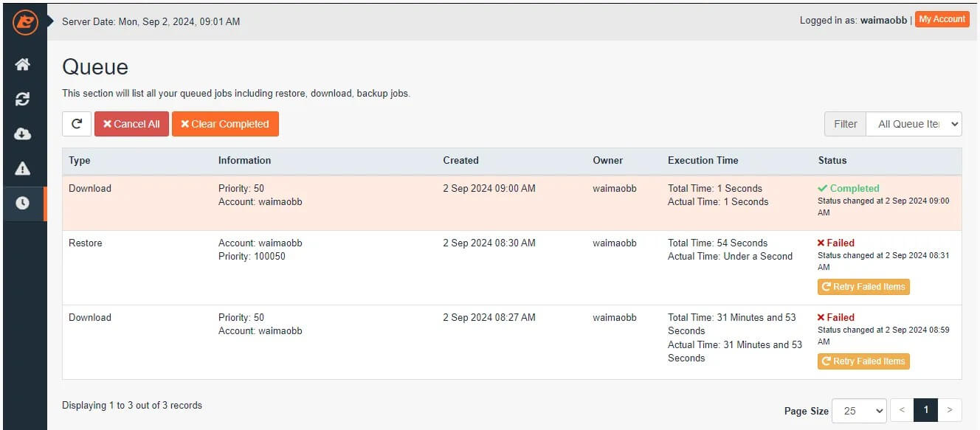Retry Failed Items for the Restore job
The image size is (980, 430).
tap(863, 287)
